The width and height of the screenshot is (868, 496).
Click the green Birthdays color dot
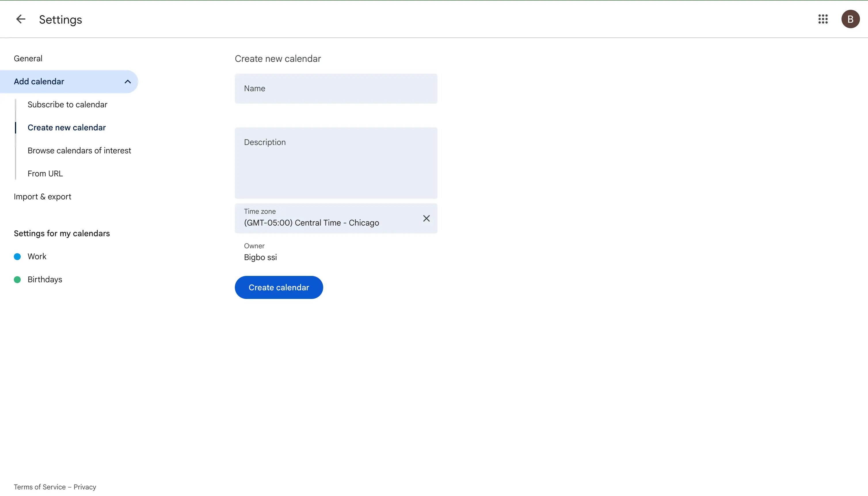pyautogui.click(x=17, y=280)
